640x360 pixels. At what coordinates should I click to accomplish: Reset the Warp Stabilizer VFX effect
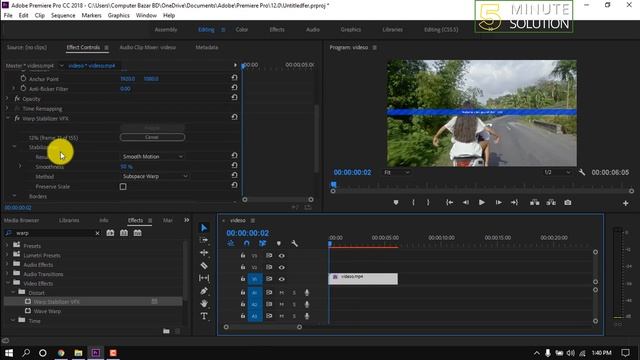pos(234,117)
